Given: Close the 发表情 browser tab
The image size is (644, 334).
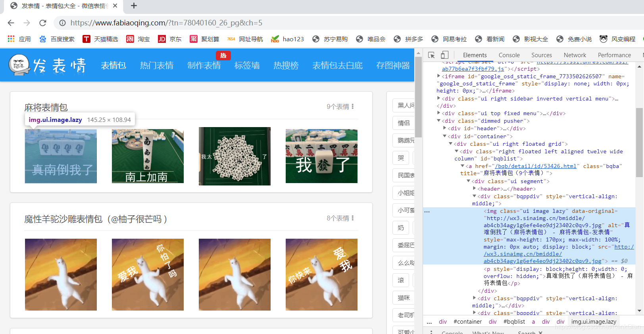Looking at the screenshot, I should coord(115,6).
